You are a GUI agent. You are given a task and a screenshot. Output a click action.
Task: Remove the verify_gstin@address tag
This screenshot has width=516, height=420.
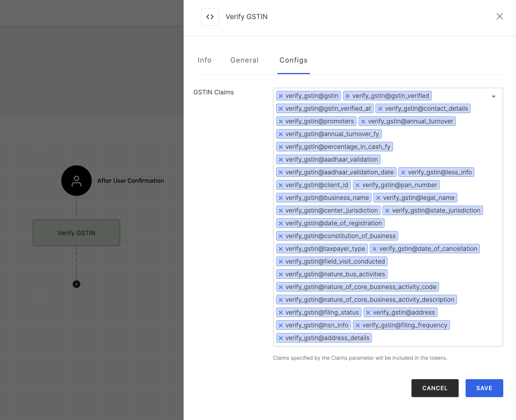click(x=368, y=313)
